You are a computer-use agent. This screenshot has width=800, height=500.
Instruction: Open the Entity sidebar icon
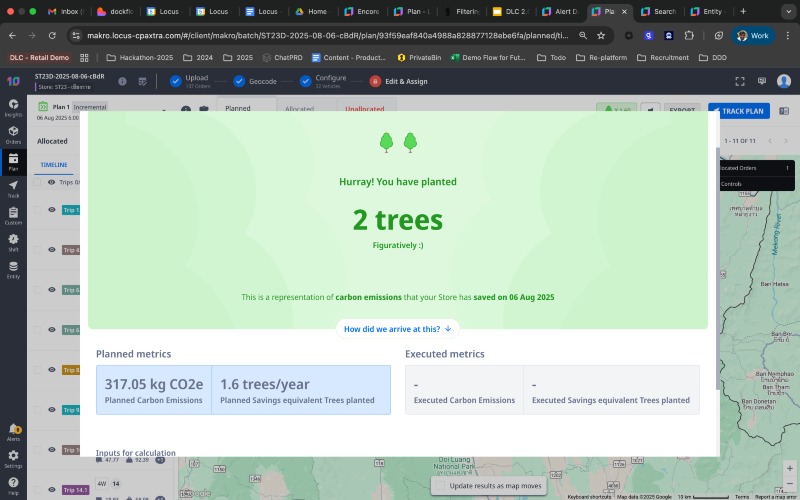tap(13, 269)
